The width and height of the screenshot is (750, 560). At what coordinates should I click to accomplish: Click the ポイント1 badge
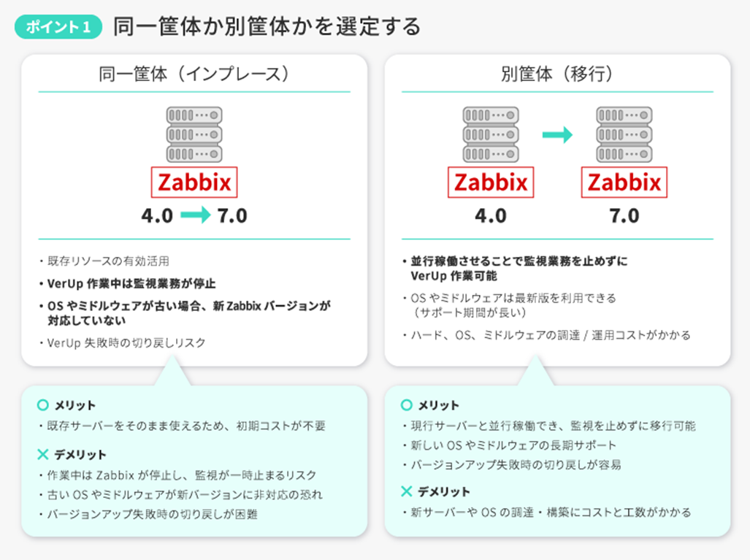pos(58,27)
